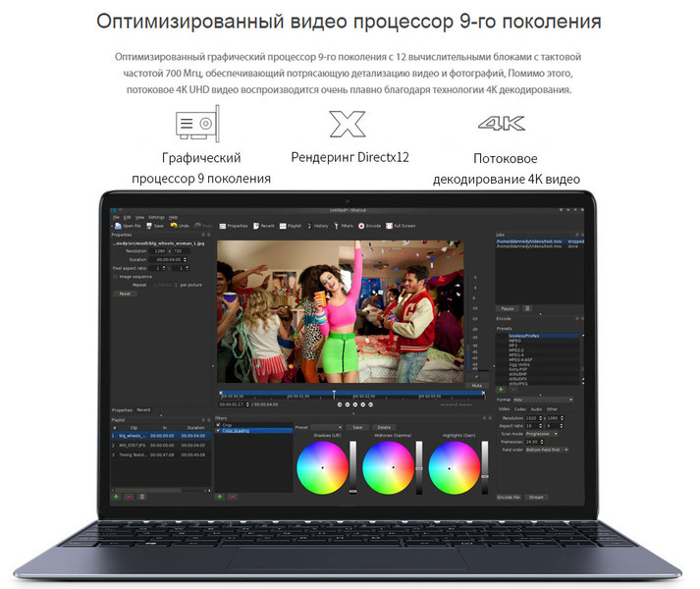The width and height of the screenshot is (700, 589).
Task: Add a clip with Playlist green plus
Action: [116, 497]
